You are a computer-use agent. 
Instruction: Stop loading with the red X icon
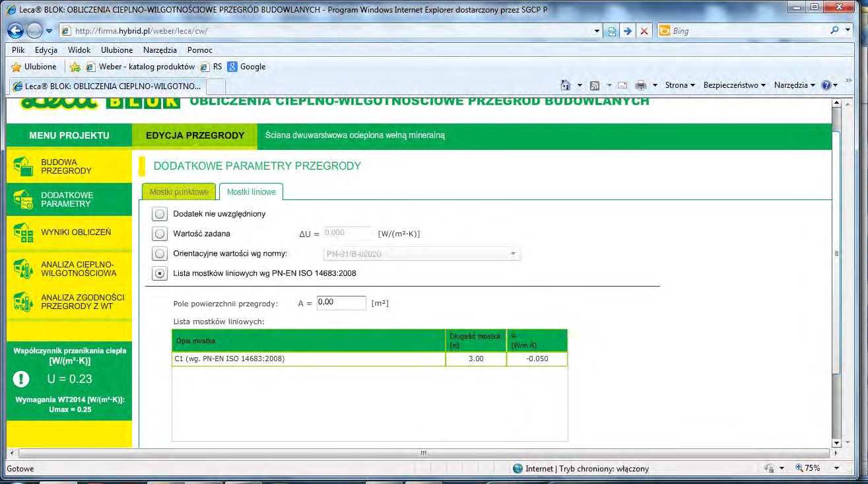[x=644, y=31]
